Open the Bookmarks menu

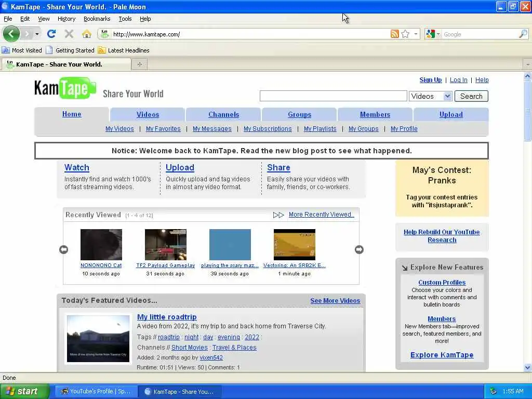pyautogui.click(x=97, y=19)
